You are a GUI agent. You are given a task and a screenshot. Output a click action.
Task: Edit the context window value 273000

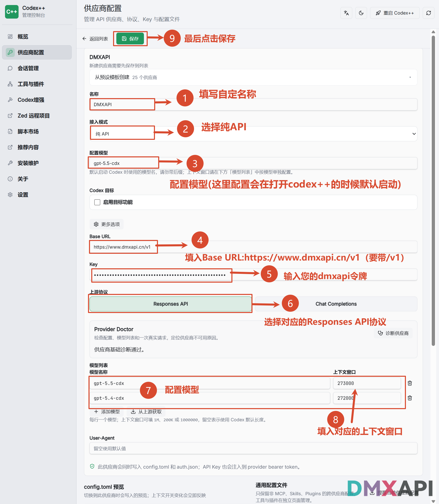[x=367, y=383]
